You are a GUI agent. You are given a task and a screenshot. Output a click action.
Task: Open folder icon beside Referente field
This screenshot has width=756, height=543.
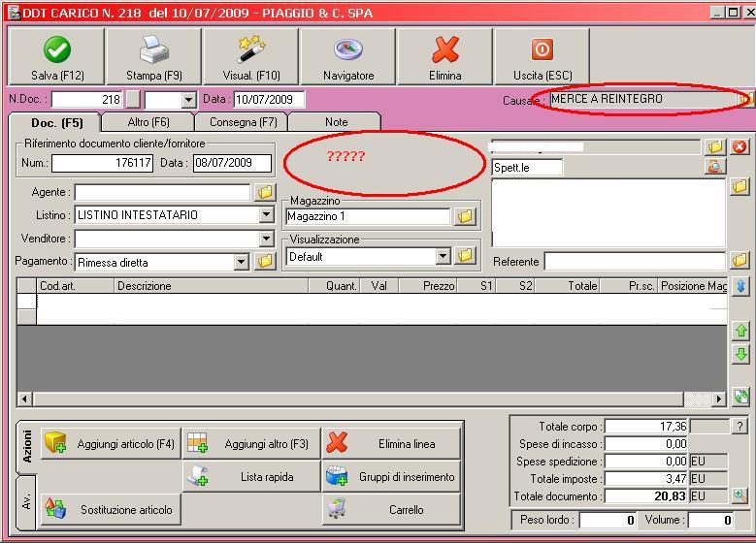point(740,261)
